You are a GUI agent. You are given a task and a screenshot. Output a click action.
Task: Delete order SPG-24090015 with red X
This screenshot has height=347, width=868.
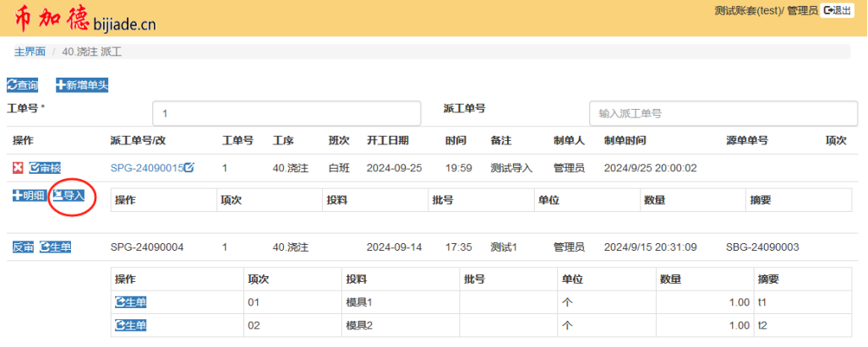point(18,168)
